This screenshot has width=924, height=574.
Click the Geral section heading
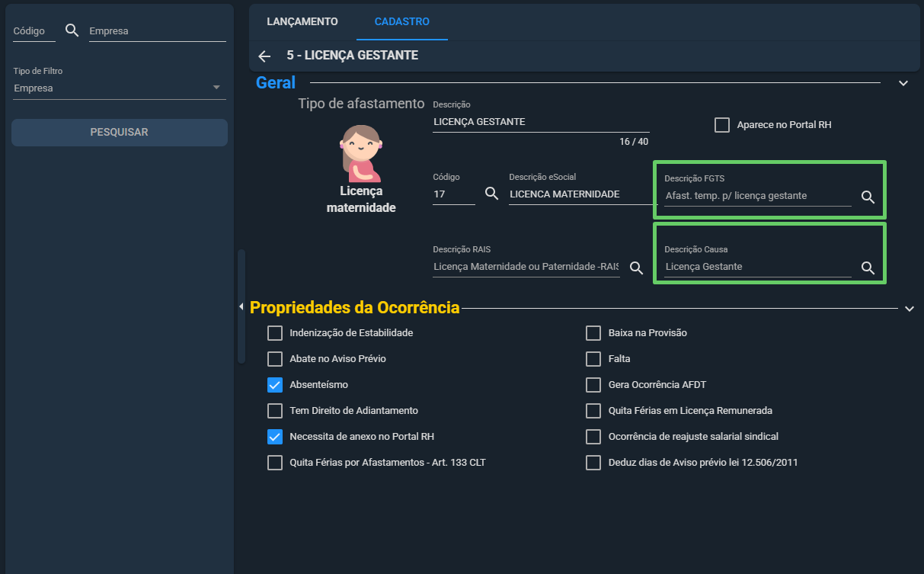(x=276, y=82)
